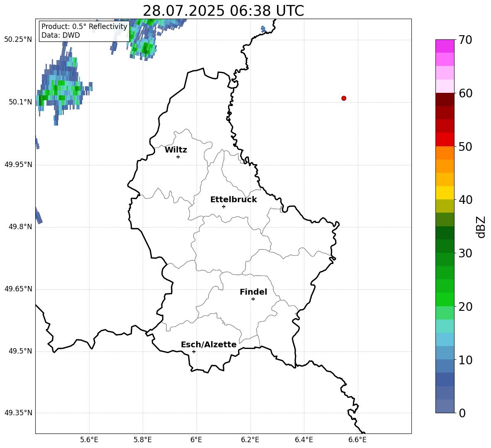
Task: Click the Esch/Alzette station cross marker
Action: point(194,351)
